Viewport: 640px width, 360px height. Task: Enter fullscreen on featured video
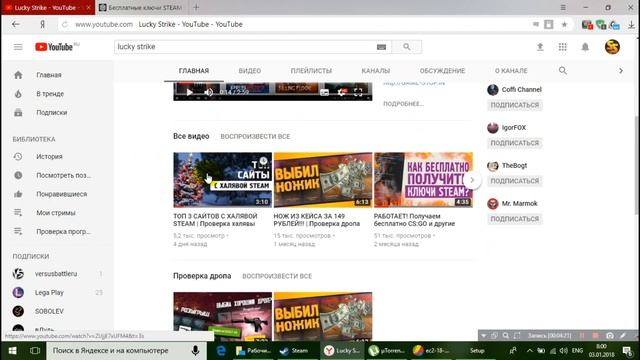[x=358, y=93]
